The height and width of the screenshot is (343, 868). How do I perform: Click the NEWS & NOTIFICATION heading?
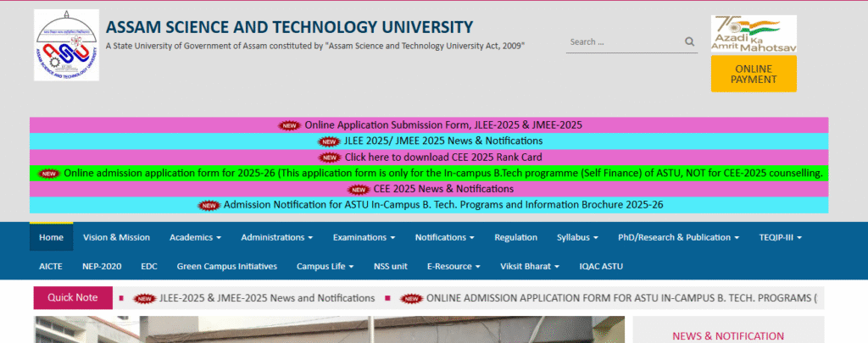click(x=728, y=336)
